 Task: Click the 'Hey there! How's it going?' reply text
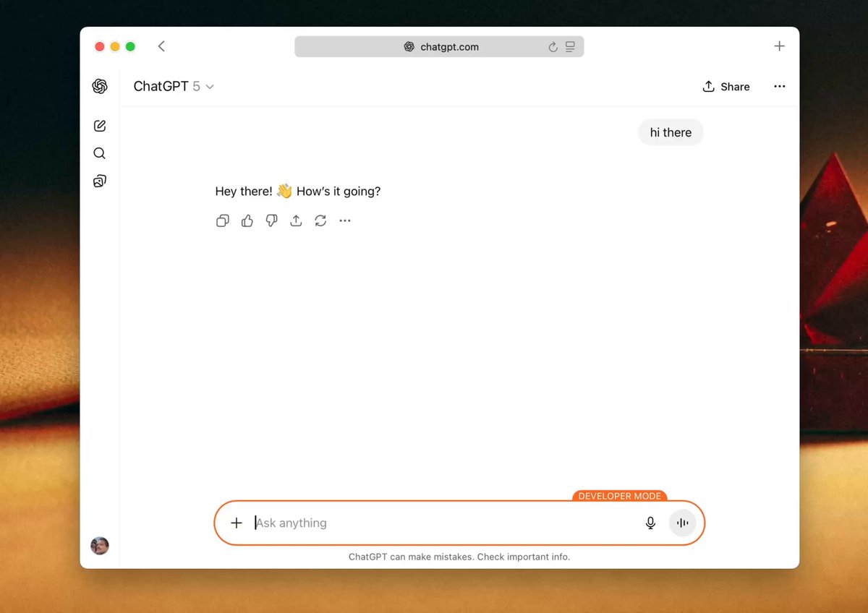298,192
